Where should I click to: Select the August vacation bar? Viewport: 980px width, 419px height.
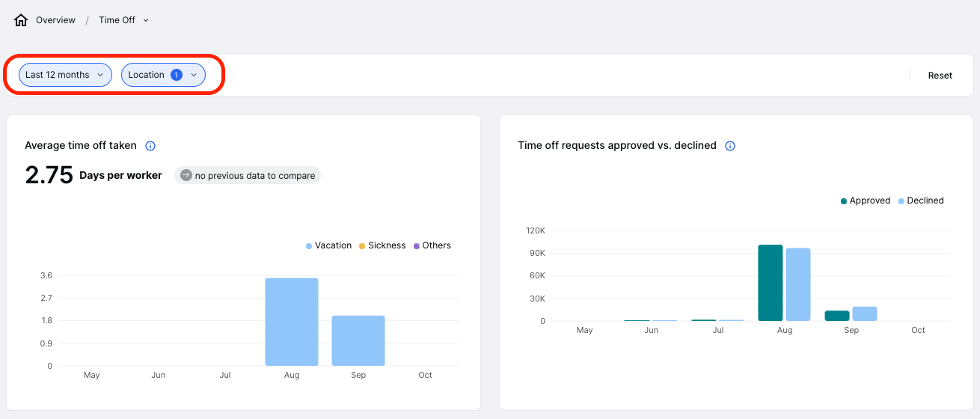coord(292,322)
